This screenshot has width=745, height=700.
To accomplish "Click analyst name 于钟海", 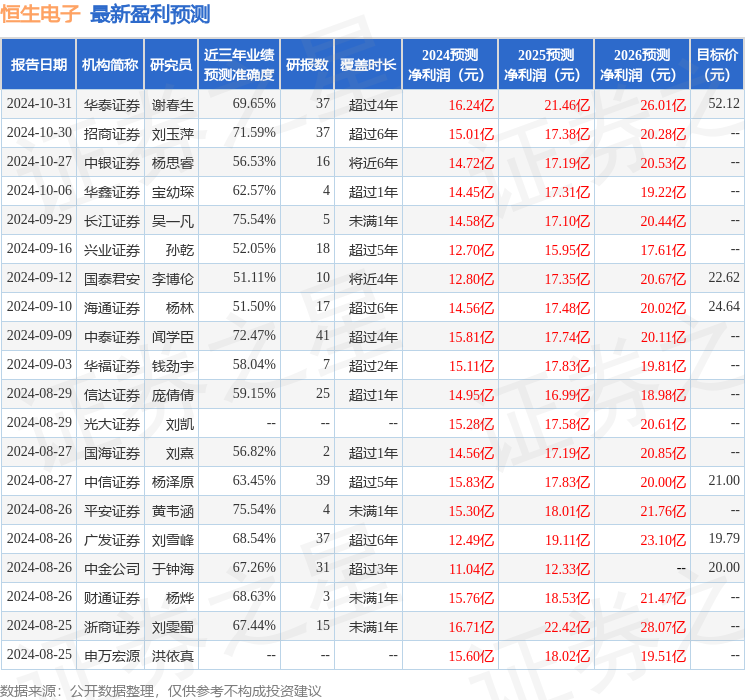I will click(x=172, y=568).
